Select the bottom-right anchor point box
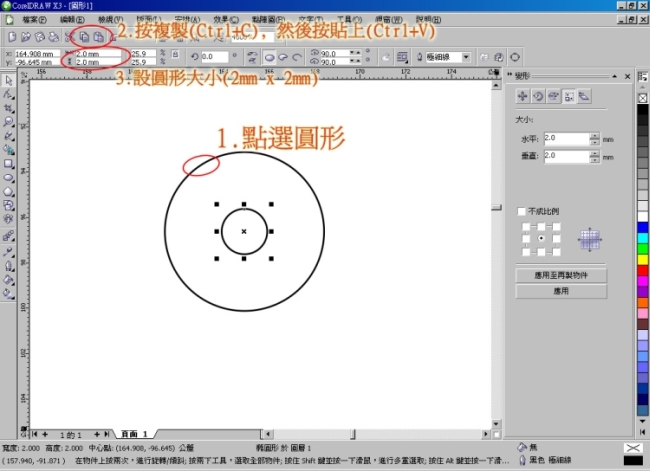Viewport: 650px width, 471px height. click(x=556, y=252)
